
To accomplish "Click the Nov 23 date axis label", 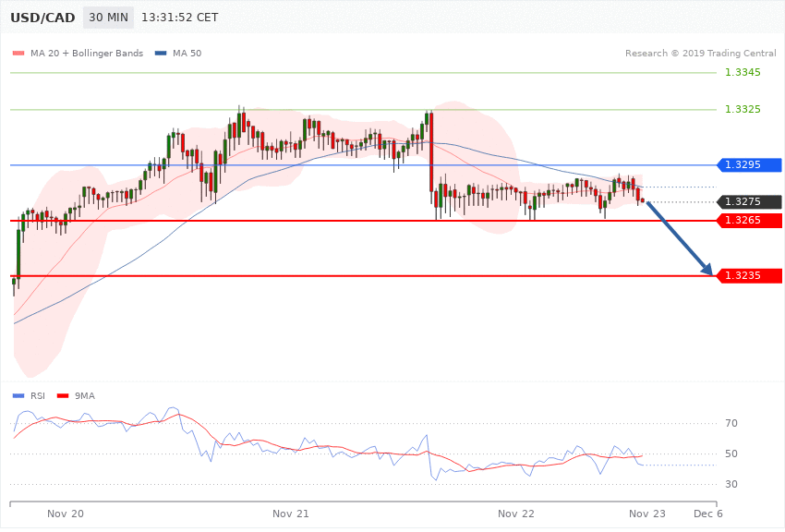I will (647, 514).
